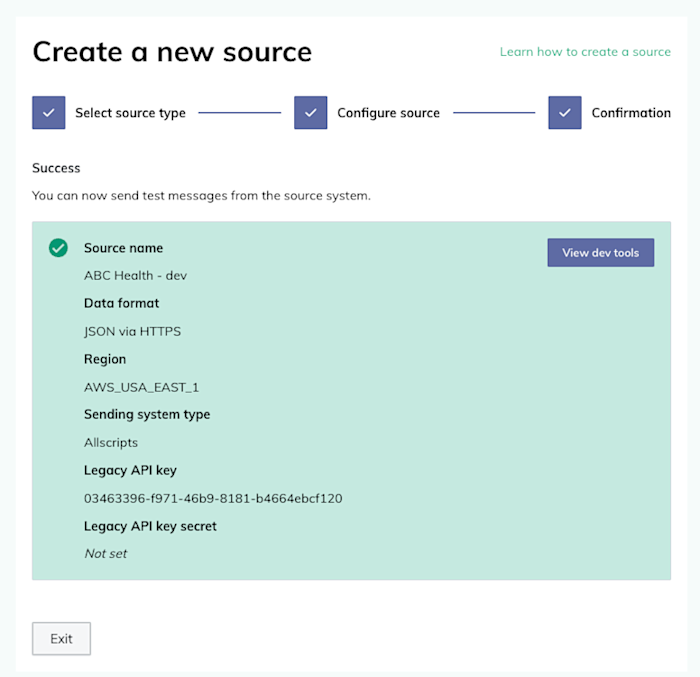Click the source name value 'ABC Health - dev'
The width and height of the screenshot is (700, 677).
(x=135, y=276)
